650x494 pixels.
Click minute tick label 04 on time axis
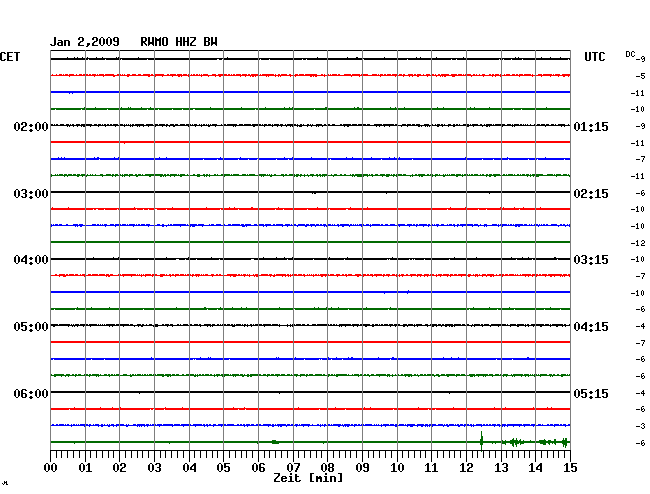pos(189,468)
